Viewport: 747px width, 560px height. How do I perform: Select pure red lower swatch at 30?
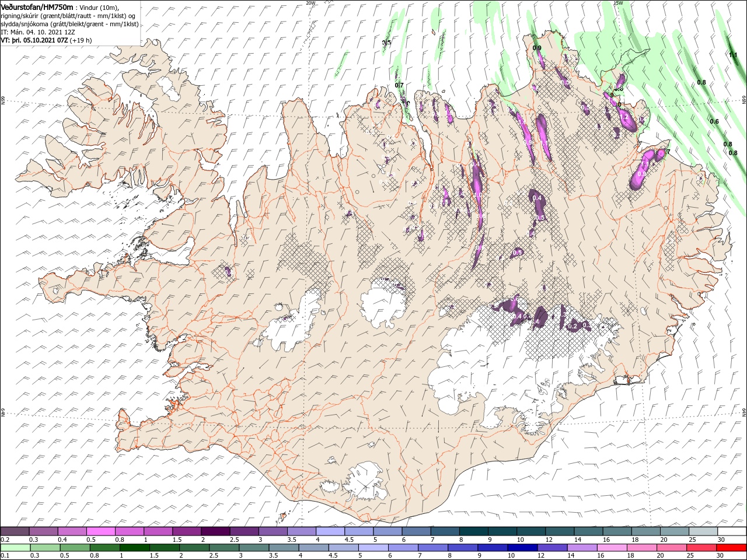pos(731,548)
